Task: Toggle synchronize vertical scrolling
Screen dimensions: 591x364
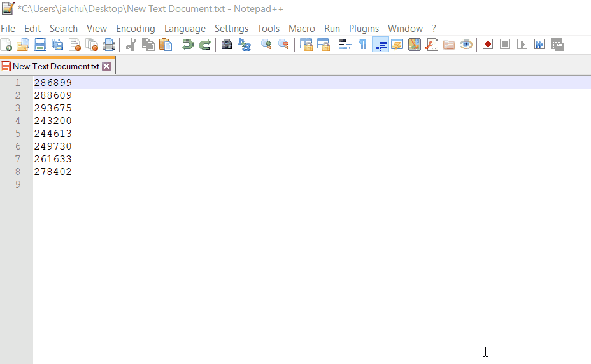Action: 306,45
